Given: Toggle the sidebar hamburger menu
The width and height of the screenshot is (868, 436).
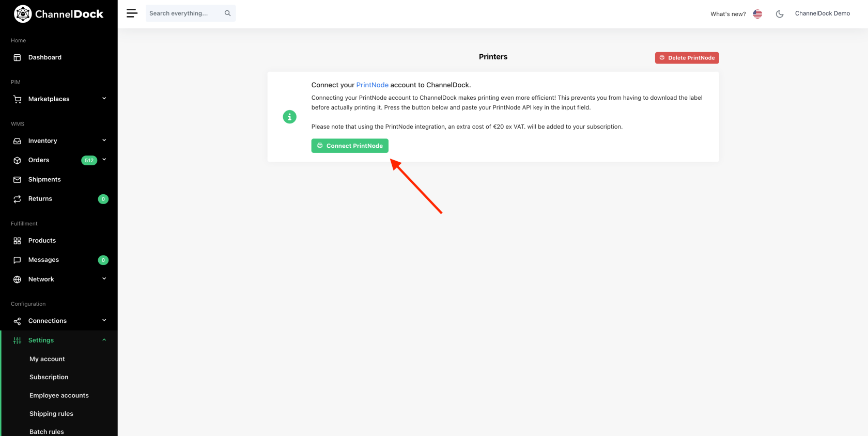Looking at the screenshot, I should [x=132, y=13].
